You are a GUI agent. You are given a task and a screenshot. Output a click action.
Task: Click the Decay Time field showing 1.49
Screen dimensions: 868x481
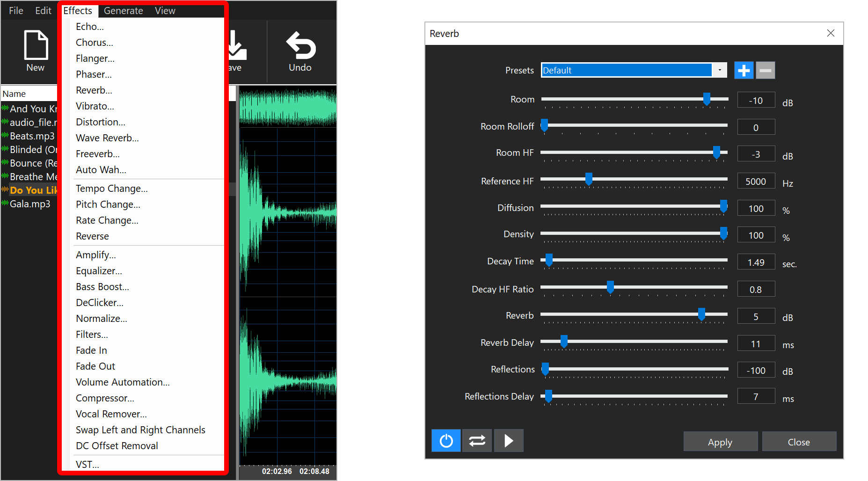[x=756, y=262]
